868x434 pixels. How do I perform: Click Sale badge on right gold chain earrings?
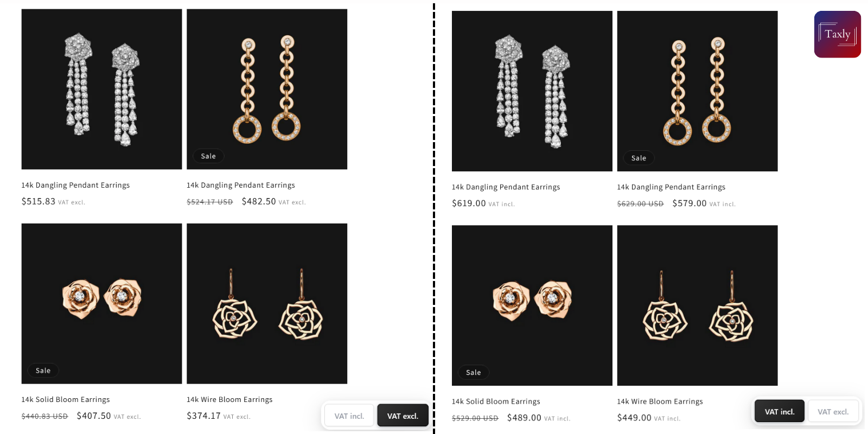tap(639, 158)
